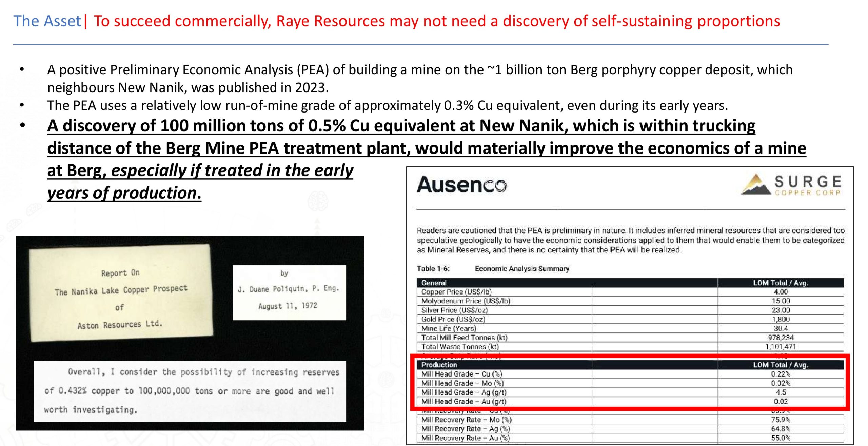The height and width of the screenshot is (446, 868).
Task: Select the red headline about Raye Resources
Action: 437,21
